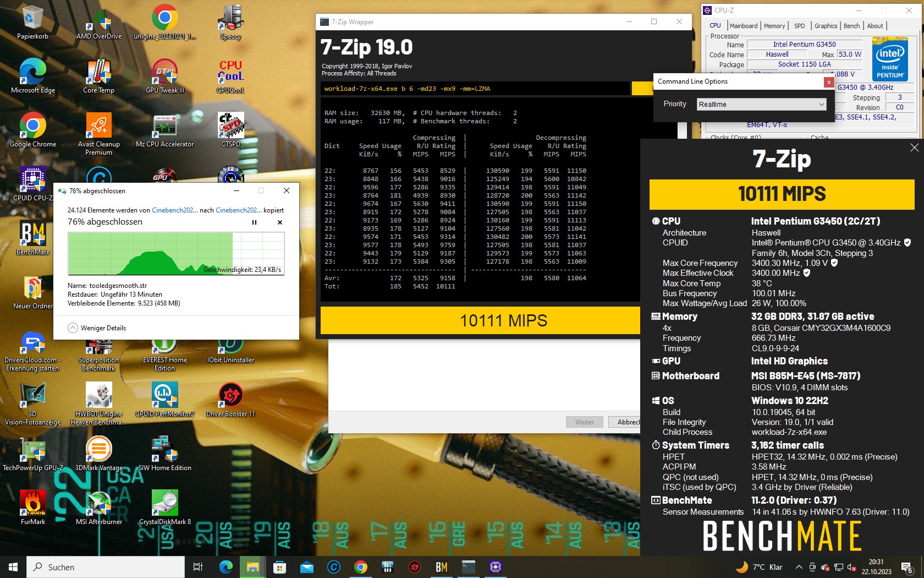Open Mail app from taskbar
Image resolution: width=924 pixels, height=578 pixels.
[306, 567]
